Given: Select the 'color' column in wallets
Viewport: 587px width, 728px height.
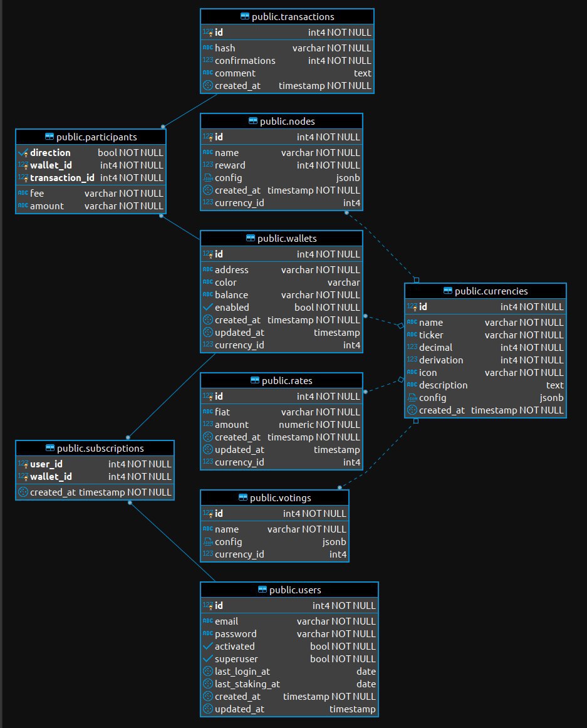Looking at the screenshot, I should coord(281,283).
